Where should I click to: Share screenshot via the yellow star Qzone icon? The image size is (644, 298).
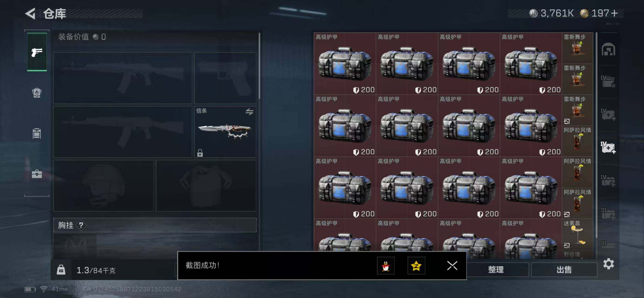416,265
